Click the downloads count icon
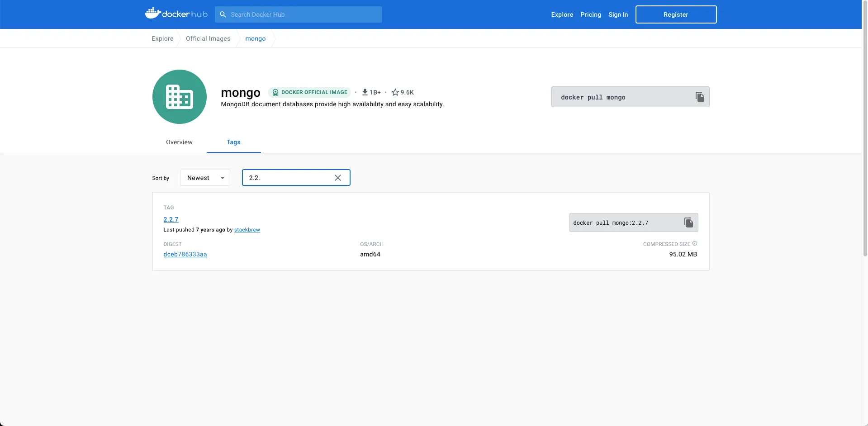Screen dimensions: 868x426 coord(365,92)
